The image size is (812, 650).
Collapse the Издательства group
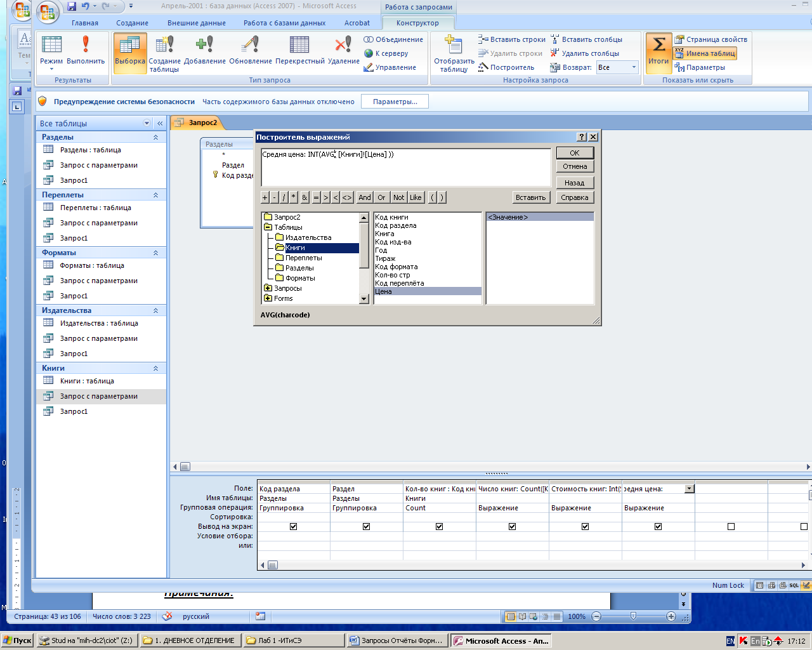coord(155,310)
